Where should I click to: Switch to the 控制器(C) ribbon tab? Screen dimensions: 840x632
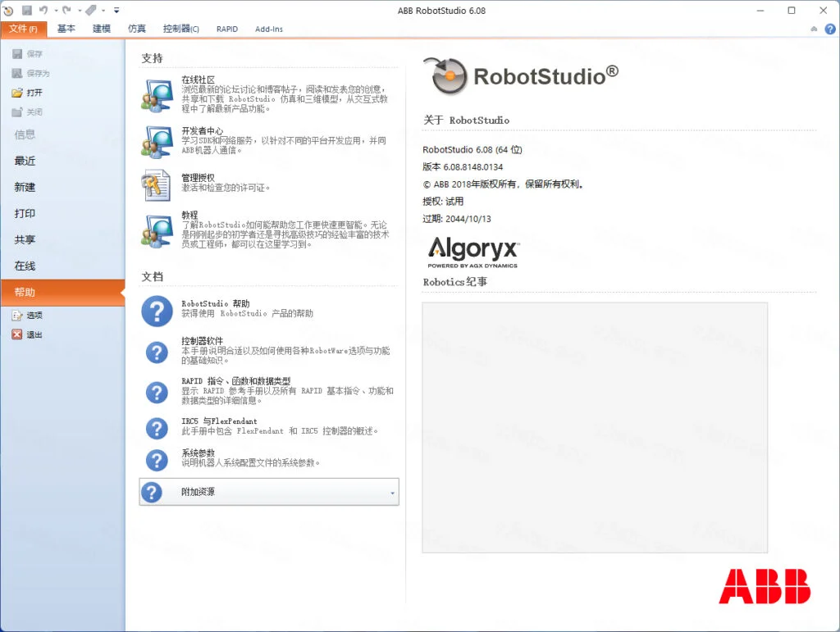coord(181,29)
